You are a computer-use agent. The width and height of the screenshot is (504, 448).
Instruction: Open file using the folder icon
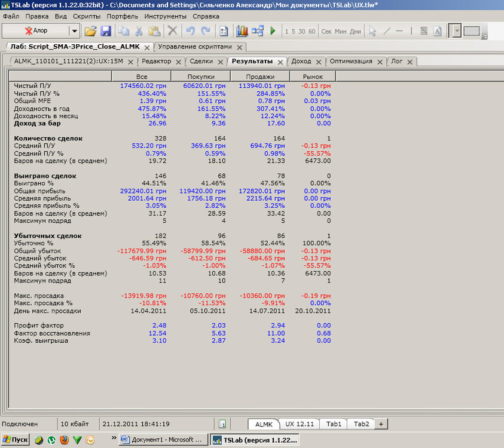point(90,31)
